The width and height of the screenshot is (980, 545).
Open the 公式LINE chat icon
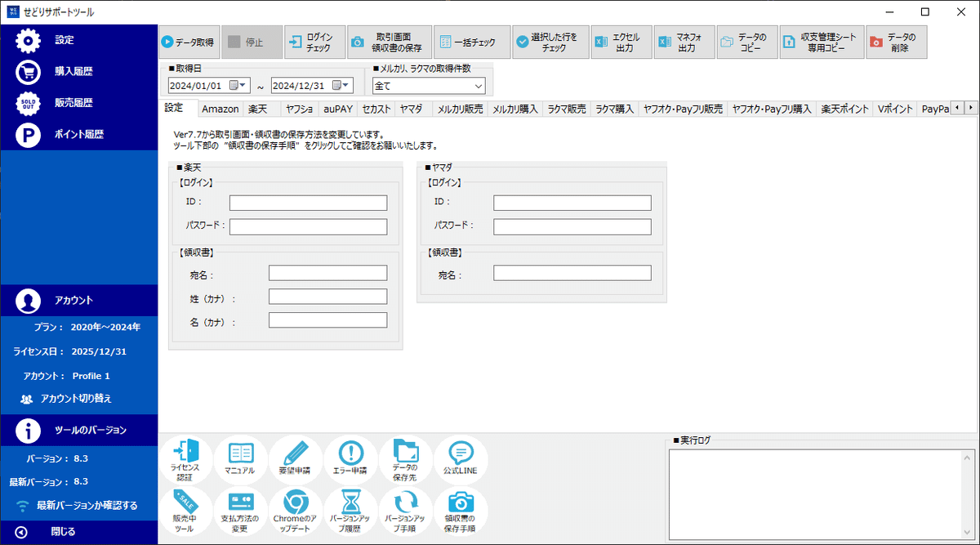tap(461, 460)
